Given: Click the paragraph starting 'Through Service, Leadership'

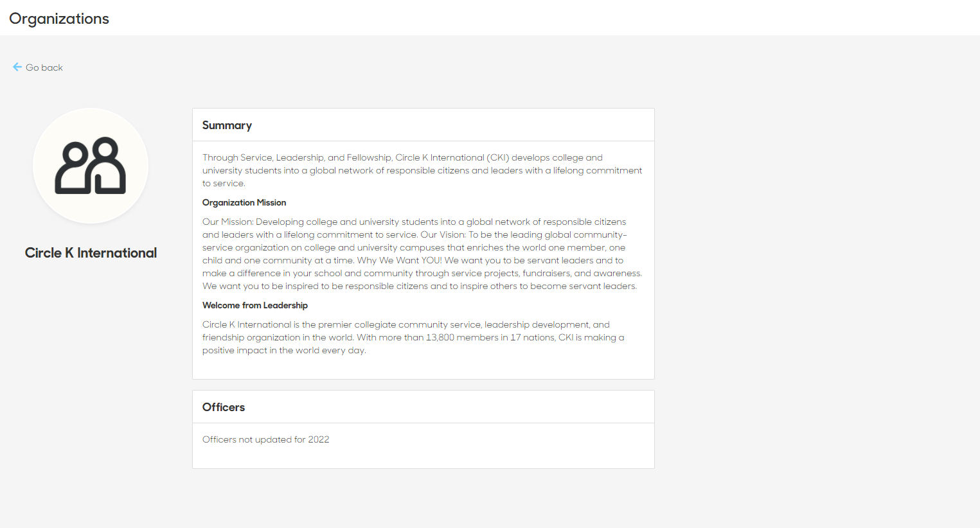Looking at the screenshot, I should pos(422,170).
